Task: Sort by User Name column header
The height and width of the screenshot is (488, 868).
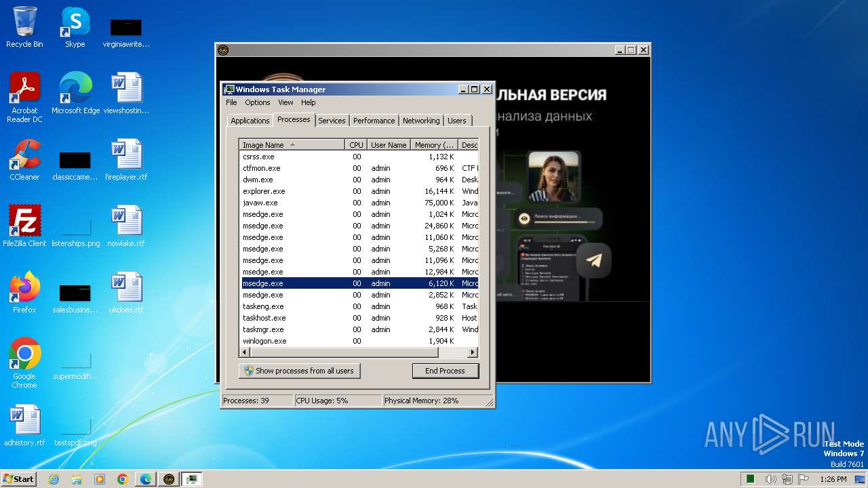Action: [389, 145]
